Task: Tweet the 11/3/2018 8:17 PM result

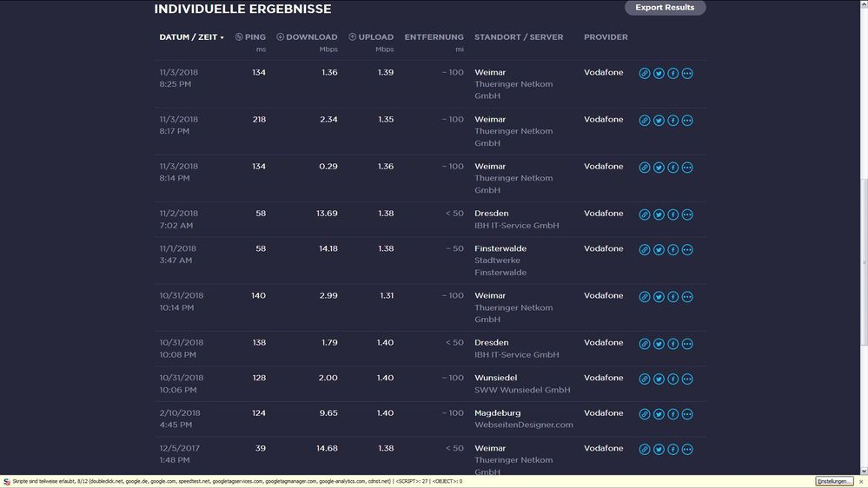Action: [659, 120]
